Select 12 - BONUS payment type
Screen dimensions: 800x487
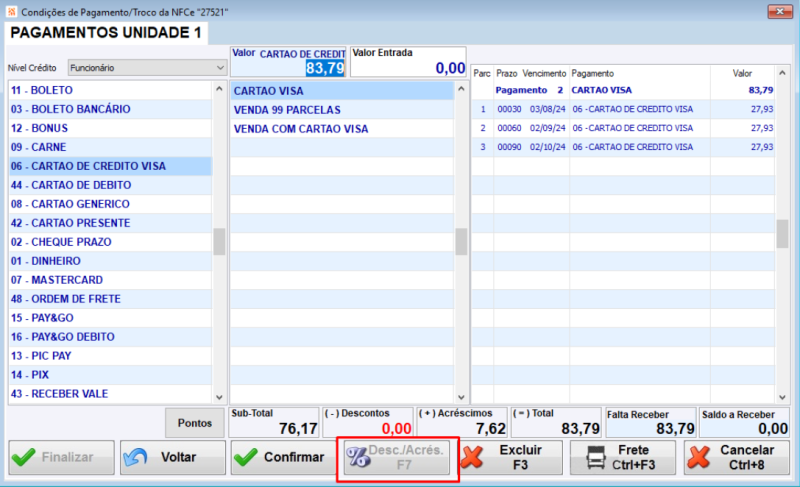(110, 128)
